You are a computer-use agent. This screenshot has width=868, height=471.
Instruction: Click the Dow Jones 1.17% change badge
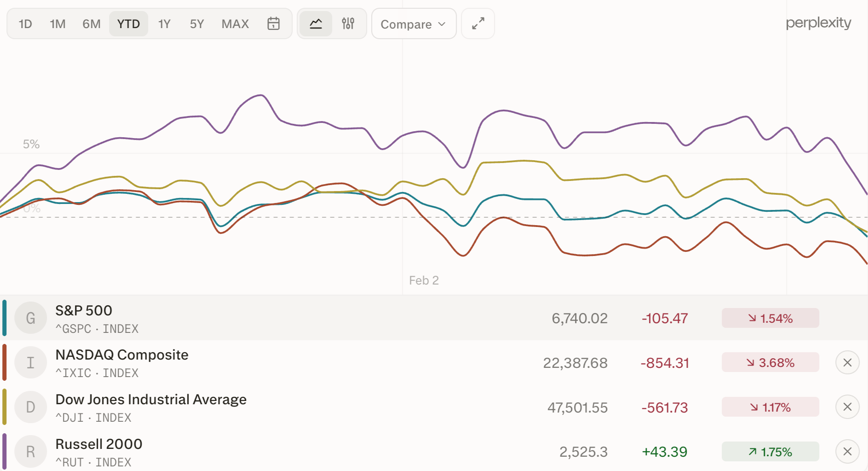[770, 407]
